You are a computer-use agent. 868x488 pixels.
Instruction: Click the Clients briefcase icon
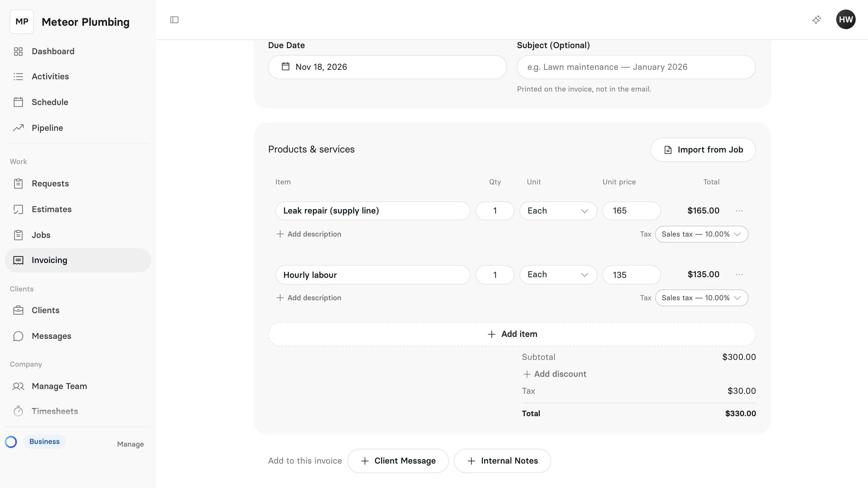click(18, 310)
